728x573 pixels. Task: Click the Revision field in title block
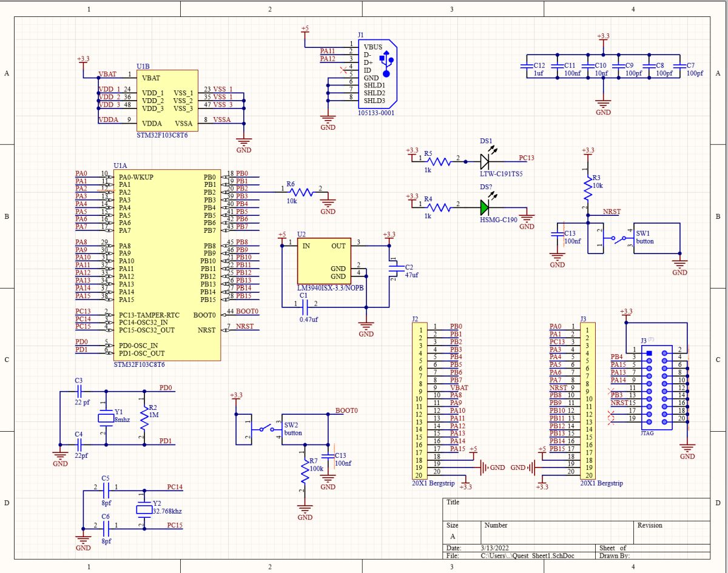click(672, 532)
